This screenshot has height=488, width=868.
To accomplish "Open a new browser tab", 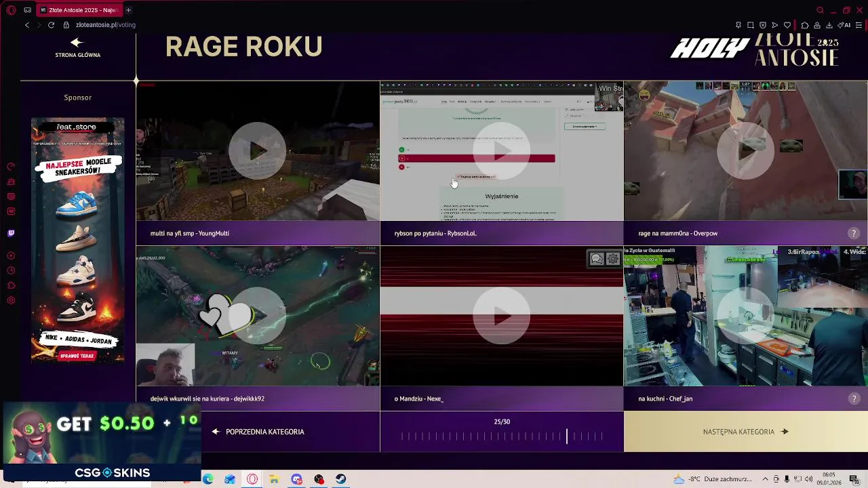I will [x=128, y=10].
